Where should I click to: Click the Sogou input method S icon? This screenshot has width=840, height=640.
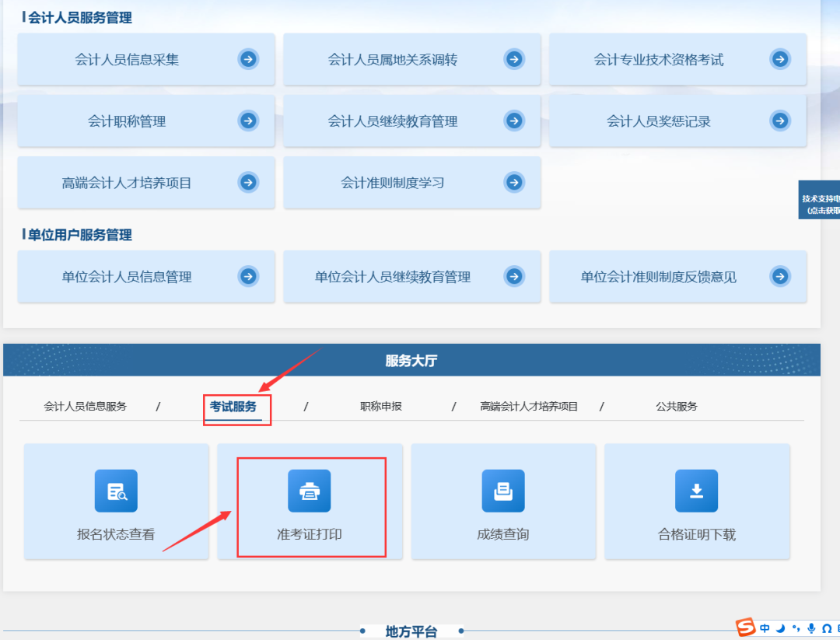click(x=745, y=627)
